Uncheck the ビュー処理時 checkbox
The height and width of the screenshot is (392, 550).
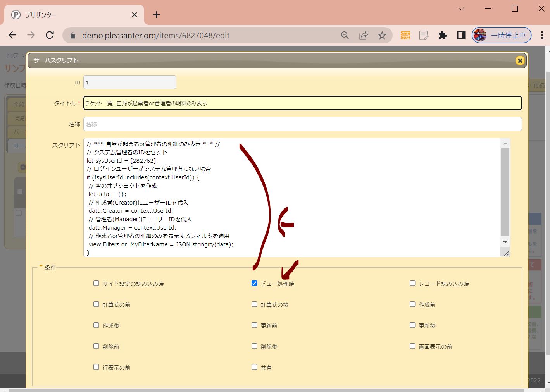click(x=254, y=284)
